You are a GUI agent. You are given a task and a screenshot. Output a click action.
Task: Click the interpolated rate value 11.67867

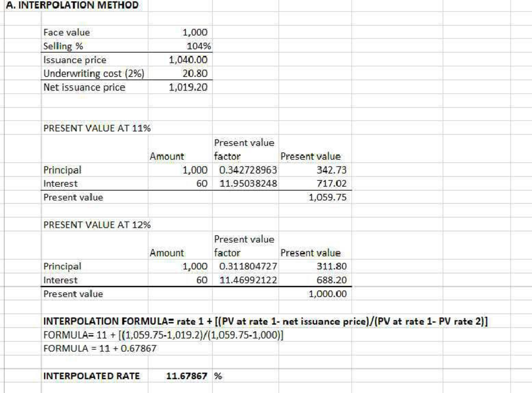click(x=186, y=375)
